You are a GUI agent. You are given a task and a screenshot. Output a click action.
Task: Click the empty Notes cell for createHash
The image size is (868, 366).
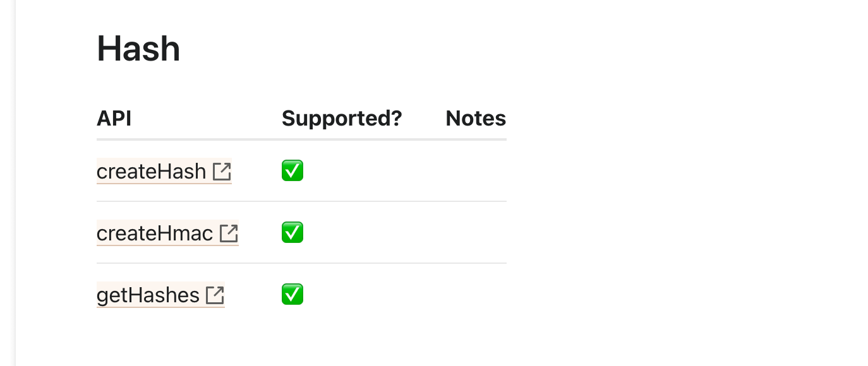point(475,171)
